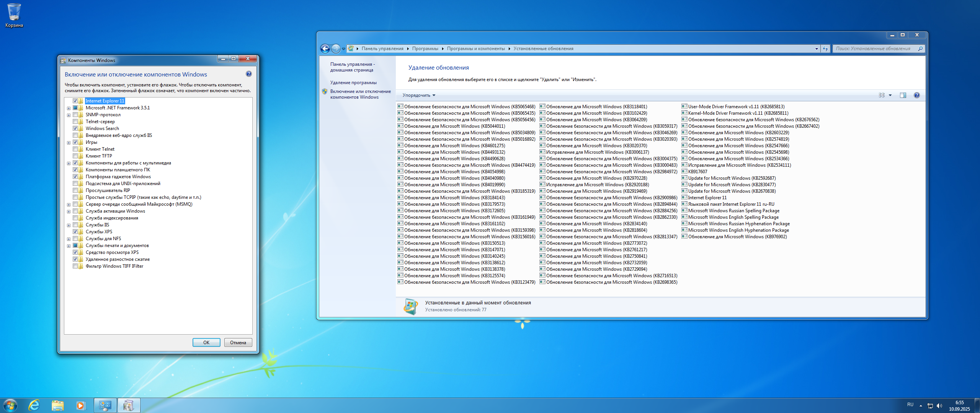Click the Службы IIS folder icon in features list
The height and width of the screenshot is (413, 980).
(x=81, y=225)
